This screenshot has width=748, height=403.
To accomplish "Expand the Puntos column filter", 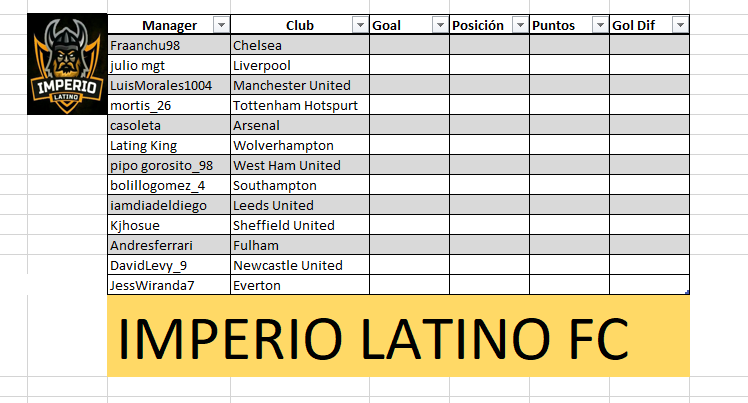I will point(600,25).
